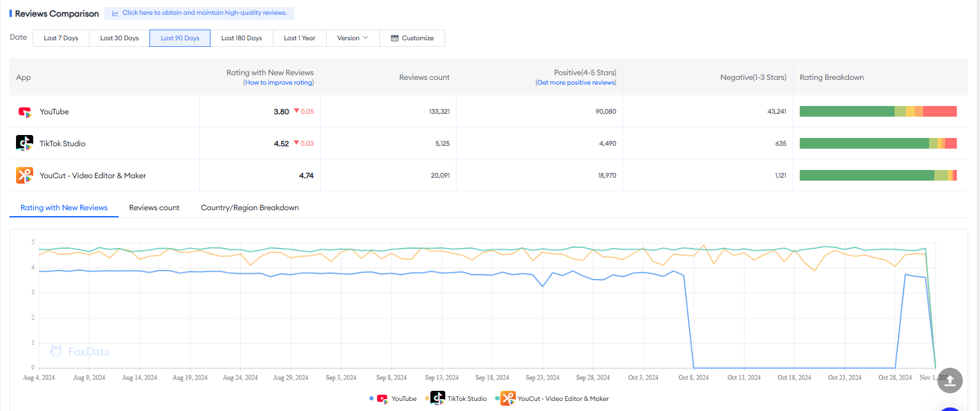Toggle YouTube series in chart legend

(393, 399)
